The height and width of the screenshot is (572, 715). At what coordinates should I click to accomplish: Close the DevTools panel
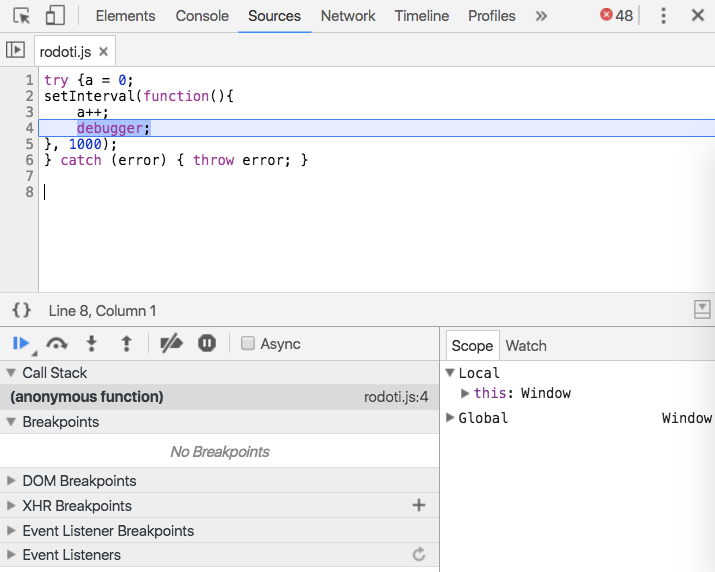pyautogui.click(x=698, y=16)
